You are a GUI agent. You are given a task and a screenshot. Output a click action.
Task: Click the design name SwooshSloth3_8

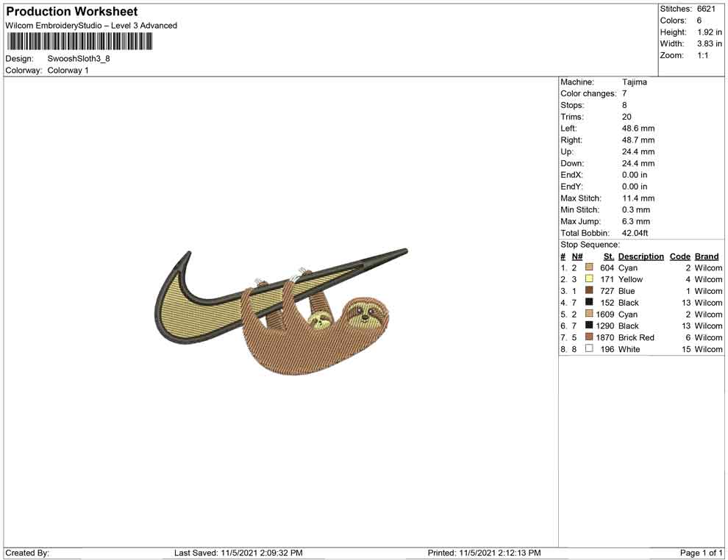coord(79,59)
